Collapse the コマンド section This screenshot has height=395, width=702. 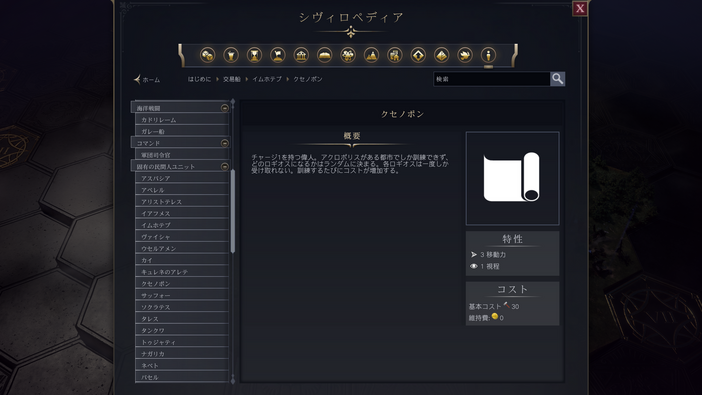[225, 143]
